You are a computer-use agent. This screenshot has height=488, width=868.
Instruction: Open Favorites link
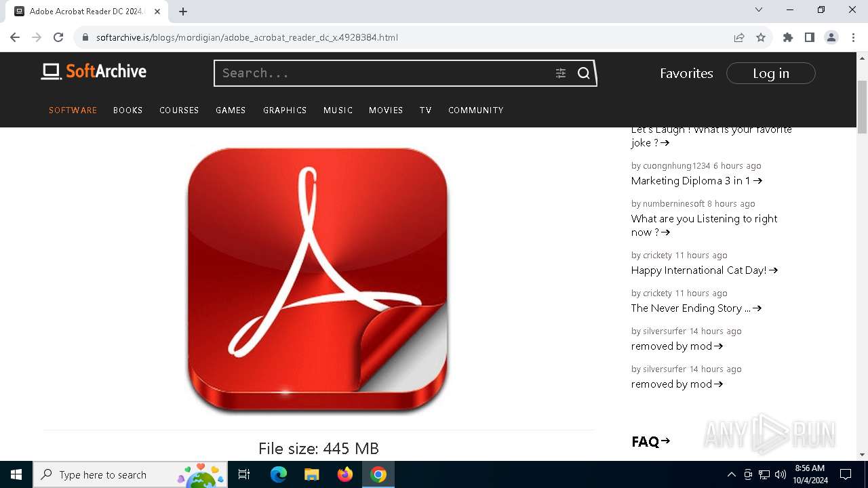point(686,73)
